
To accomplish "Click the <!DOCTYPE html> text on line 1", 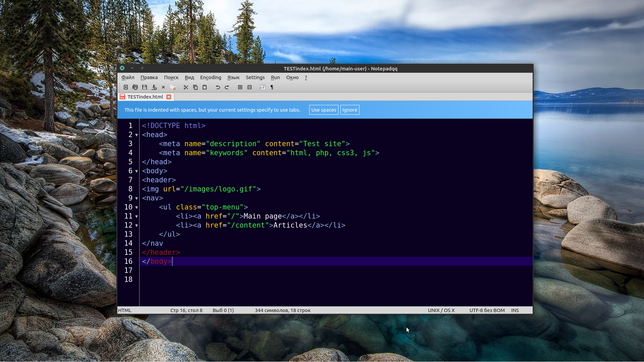I will coord(174,126).
